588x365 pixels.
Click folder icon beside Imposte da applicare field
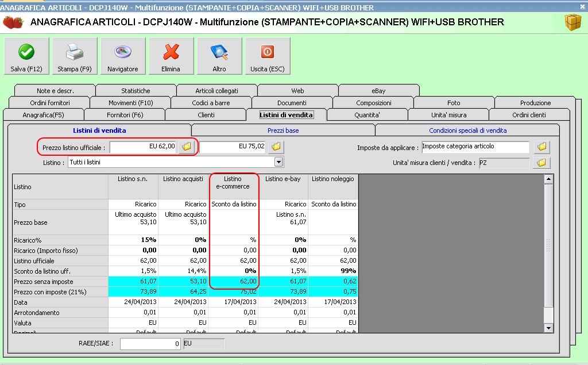pos(542,147)
